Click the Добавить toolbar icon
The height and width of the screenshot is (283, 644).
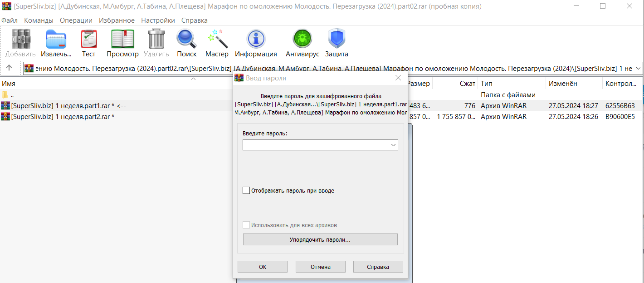pyautogui.click(x=20, y=39)
